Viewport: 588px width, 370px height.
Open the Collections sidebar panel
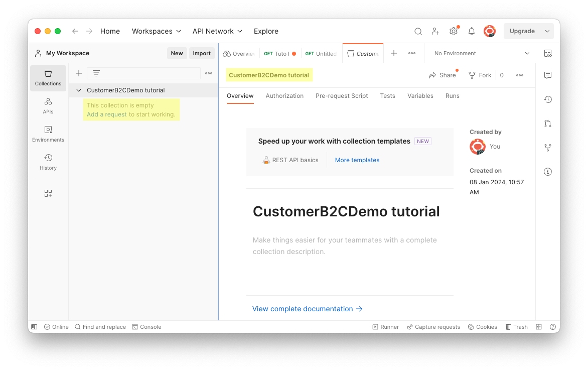point(48,78)
